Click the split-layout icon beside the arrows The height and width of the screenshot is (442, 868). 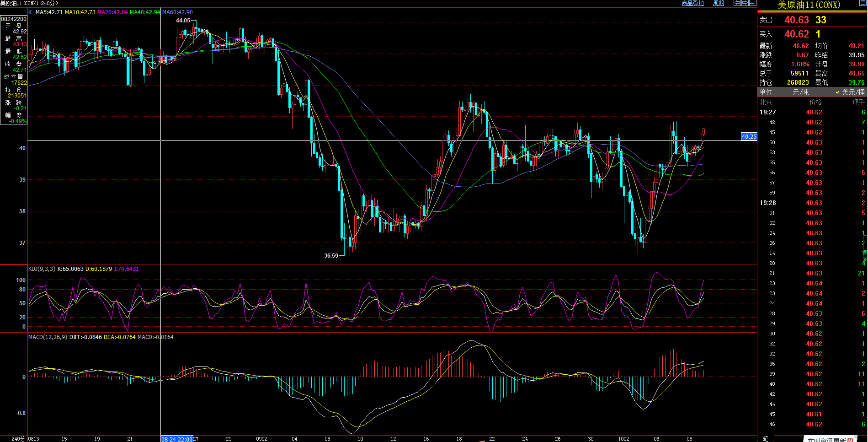pyautogui.click(x=752, y=3)
